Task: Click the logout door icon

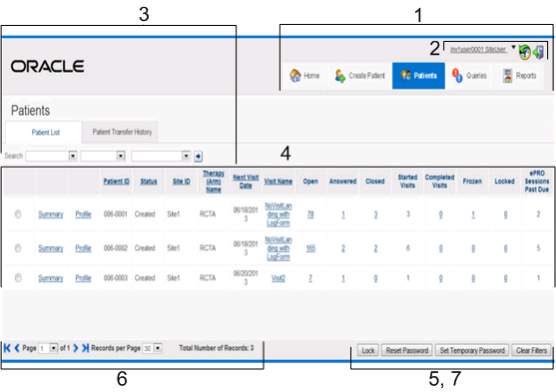Action: coord(539,52)
